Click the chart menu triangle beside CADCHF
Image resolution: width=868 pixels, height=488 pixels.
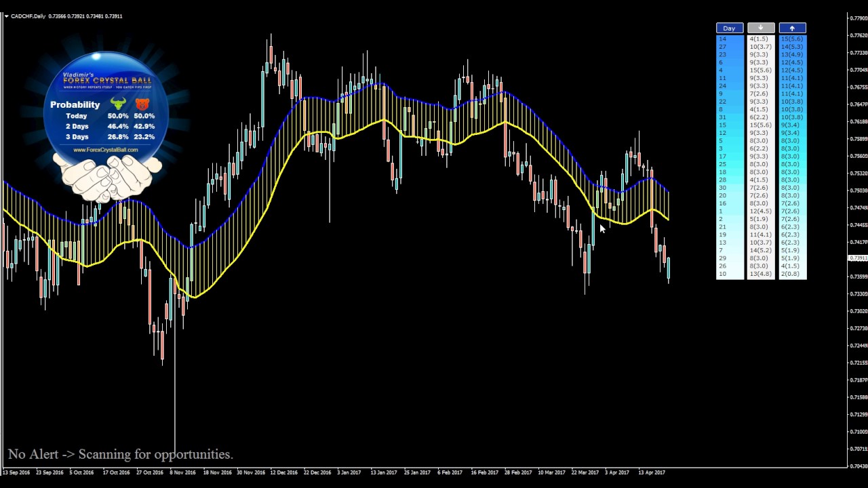pyautogui.click(x=6, y=16)
